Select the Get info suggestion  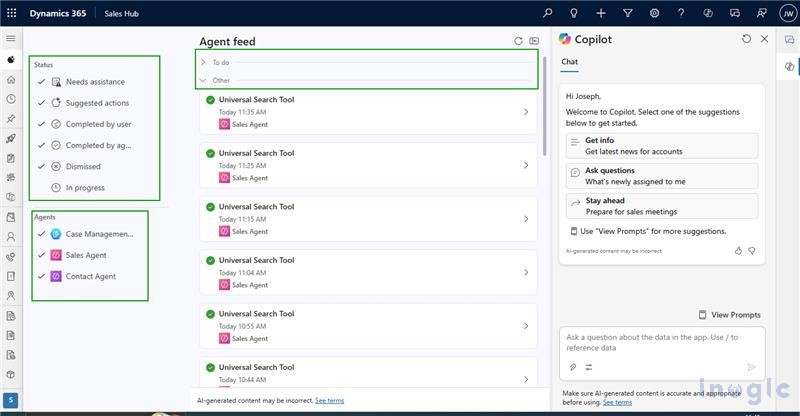point(662,146)
